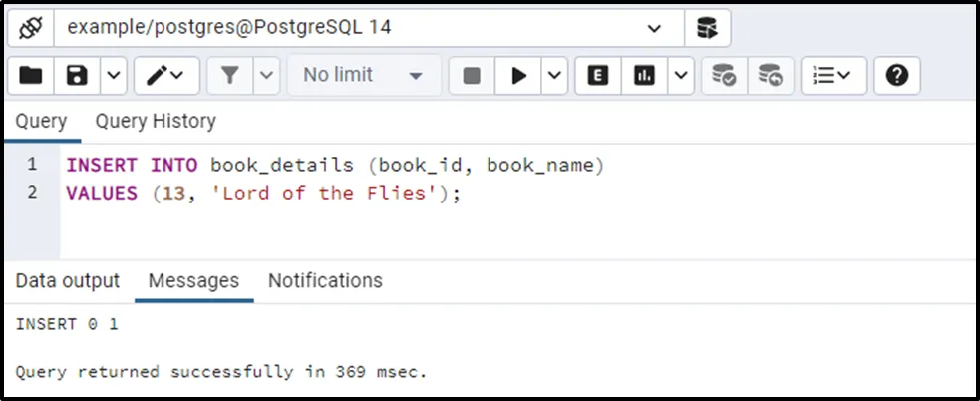The height and width of the screenshot is (401, 980).
Task: Click the Commit database icon
Action: pyautogui.click(x=724, y=76)
